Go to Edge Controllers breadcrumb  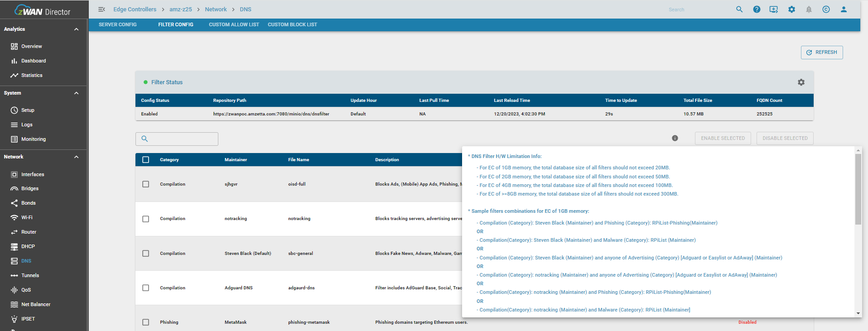(x=135, y=9)
